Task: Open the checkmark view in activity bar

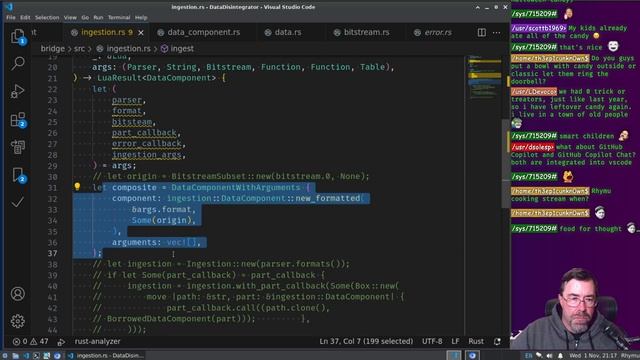Action: 18,202
